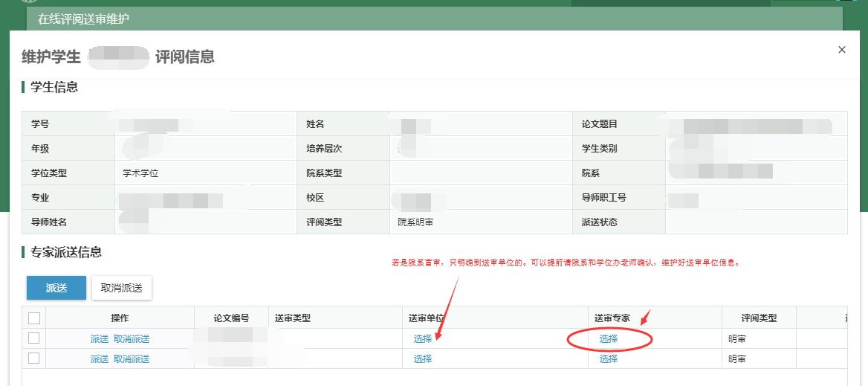Click the 论文编号 column header
The height and width of the screenshot is (386, 868).
coord(230,318)
